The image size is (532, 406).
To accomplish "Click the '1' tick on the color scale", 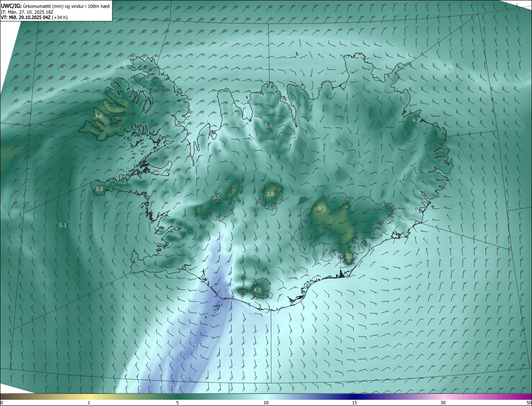I will [x=89, y=403].
